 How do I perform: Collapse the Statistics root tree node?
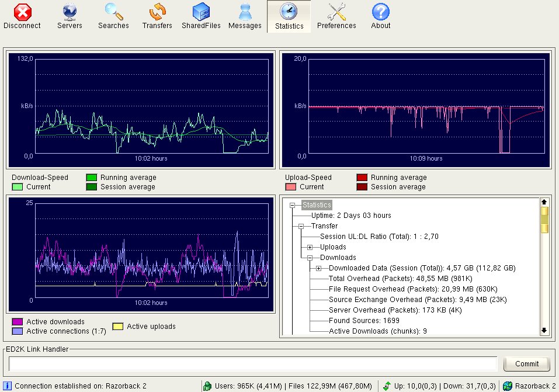293,205
